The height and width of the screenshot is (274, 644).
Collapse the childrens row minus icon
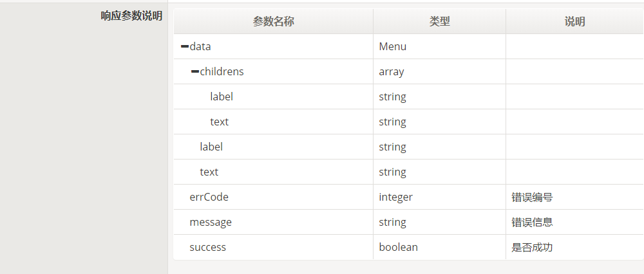pyautogui.click(x=195, y=72)
